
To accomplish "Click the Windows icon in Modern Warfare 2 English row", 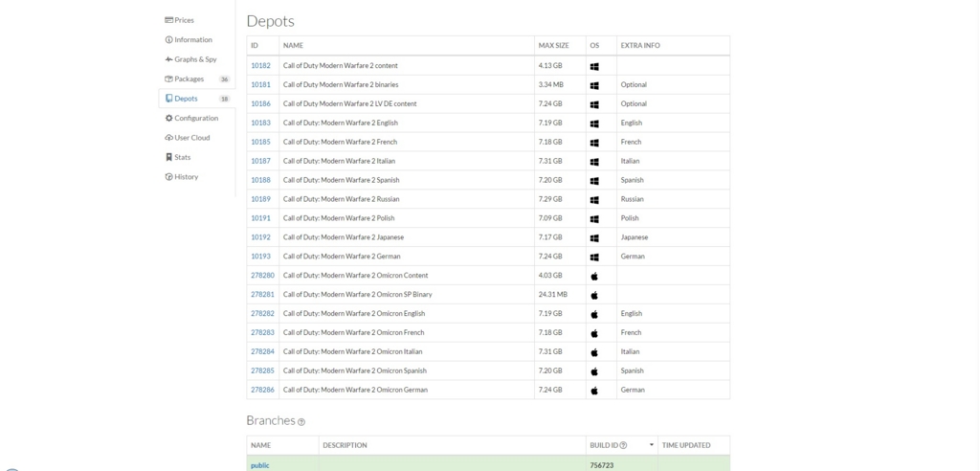I will coord(594,123).
